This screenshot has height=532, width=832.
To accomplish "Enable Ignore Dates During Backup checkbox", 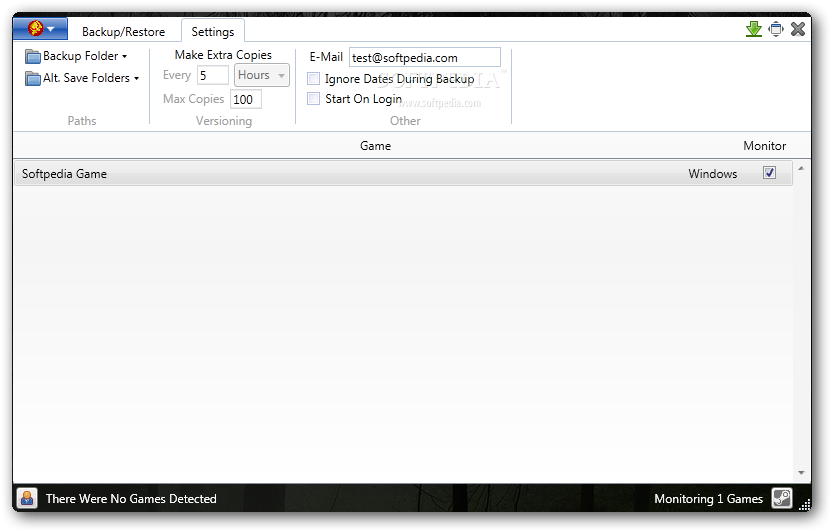I will [314, 79].
